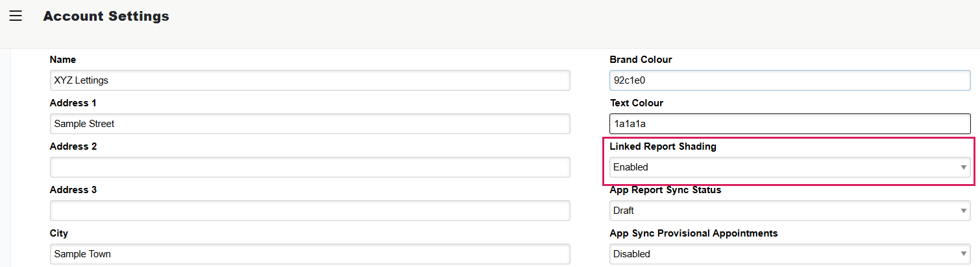The image size is (980, 267).
Task: Focus the Text Colour hex input
Action: tap(789, 124)
